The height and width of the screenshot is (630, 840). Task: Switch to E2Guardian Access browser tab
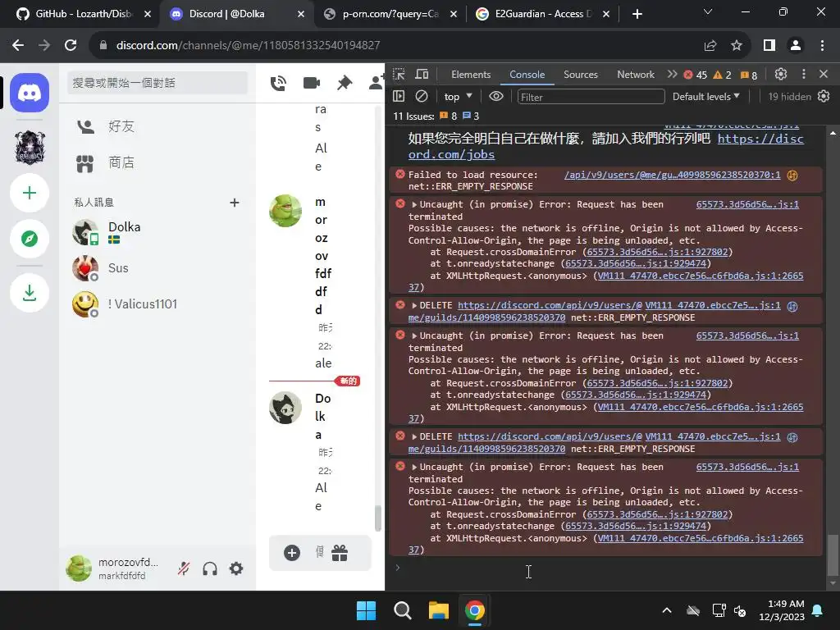point(542,14)
